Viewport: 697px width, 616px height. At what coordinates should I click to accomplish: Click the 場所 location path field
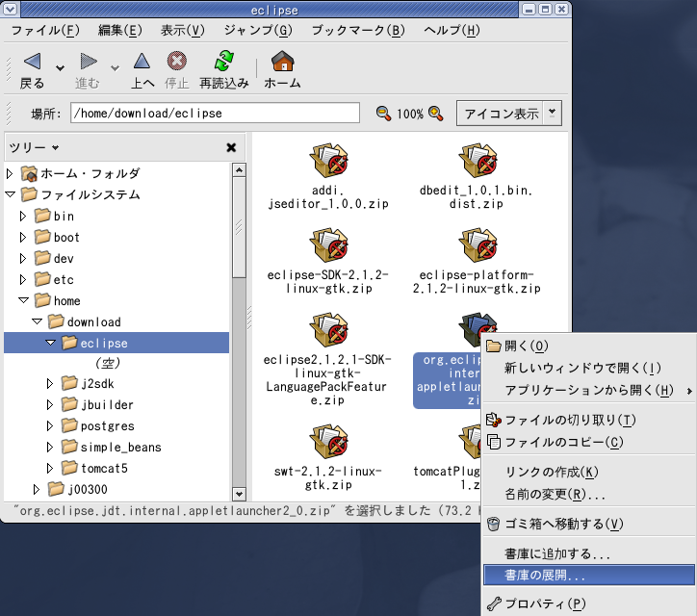(215, 113)
